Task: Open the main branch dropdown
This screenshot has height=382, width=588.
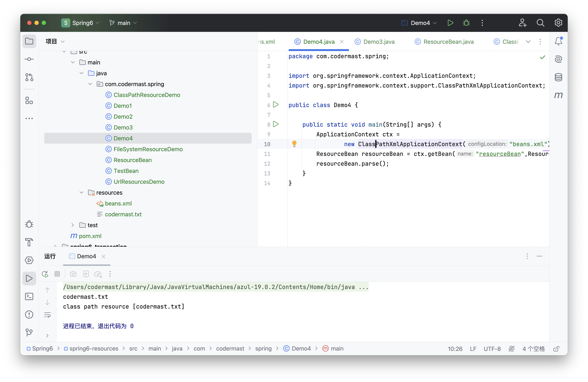Action: (123, 23)
